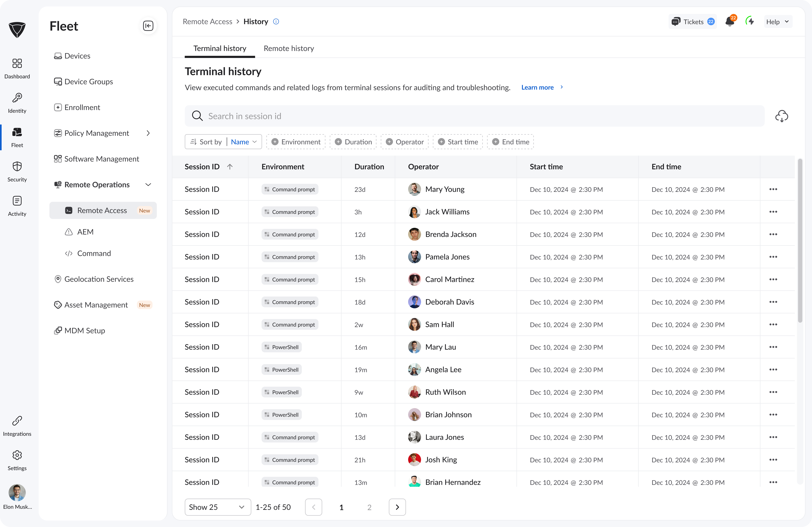Open Sort by Name dropdown
Screen dimensions: 812x527
(x=244, y=142)
